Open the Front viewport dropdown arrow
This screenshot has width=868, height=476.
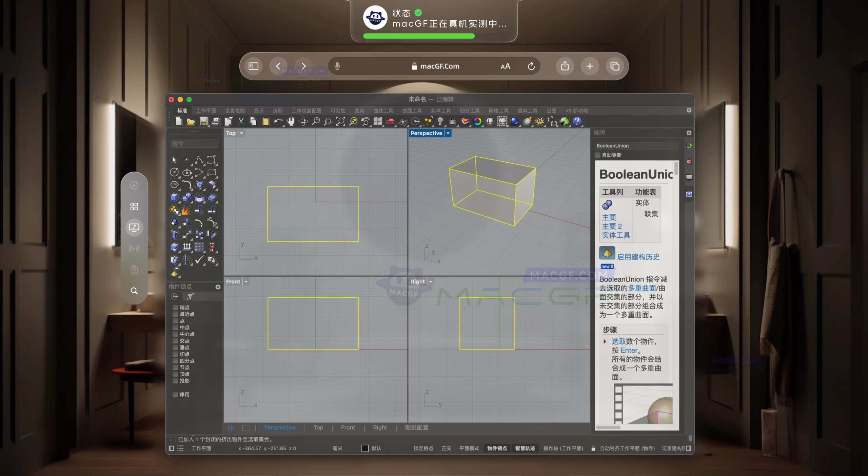[x=246, y=282]
